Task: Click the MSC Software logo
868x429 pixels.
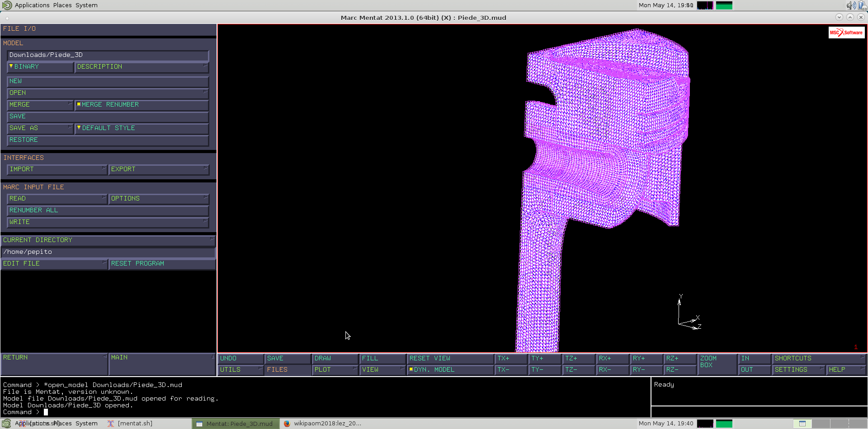Action: pyautogui.click(x=846, y=33)
